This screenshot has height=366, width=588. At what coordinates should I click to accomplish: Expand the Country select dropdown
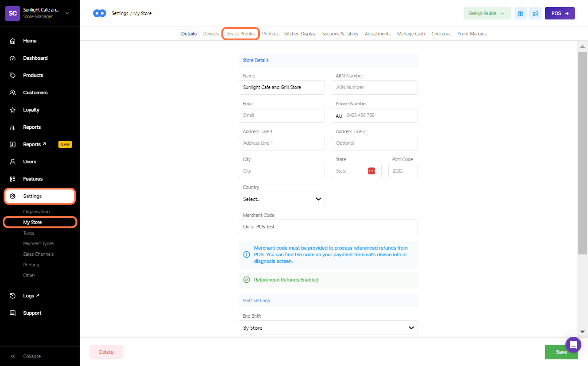click(282, 199)
